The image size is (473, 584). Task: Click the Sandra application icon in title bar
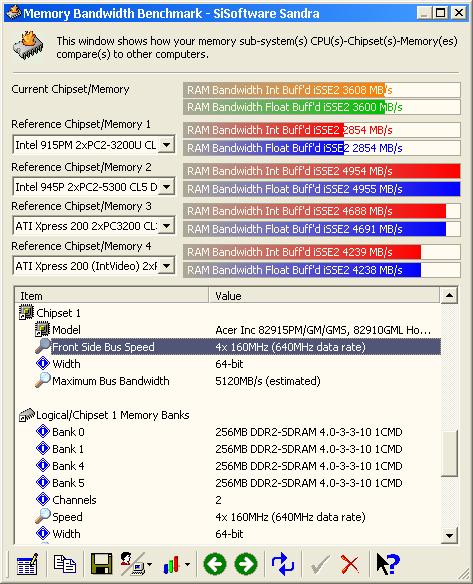point(14,13)
